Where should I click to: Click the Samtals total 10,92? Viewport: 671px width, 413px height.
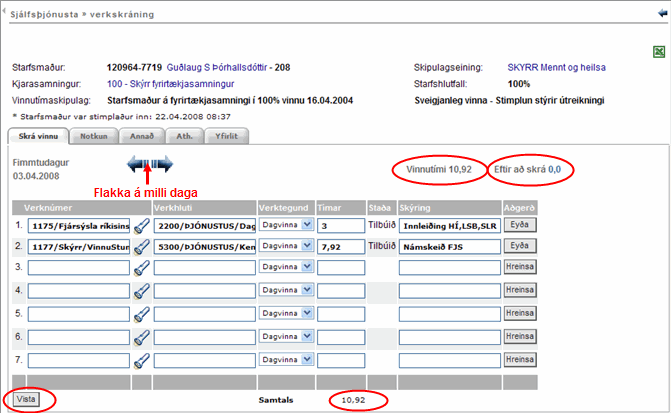[x=353, y=400]
